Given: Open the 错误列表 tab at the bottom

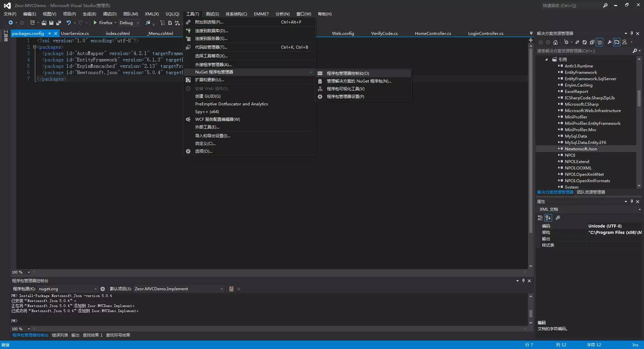Looking at the screenshot, I should click(x=60, y=335).
